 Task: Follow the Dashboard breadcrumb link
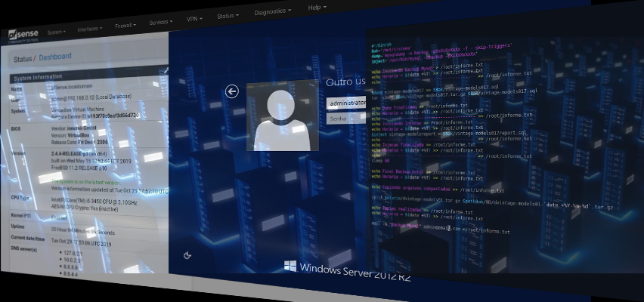pyautogui.click(x=55, y=57)
